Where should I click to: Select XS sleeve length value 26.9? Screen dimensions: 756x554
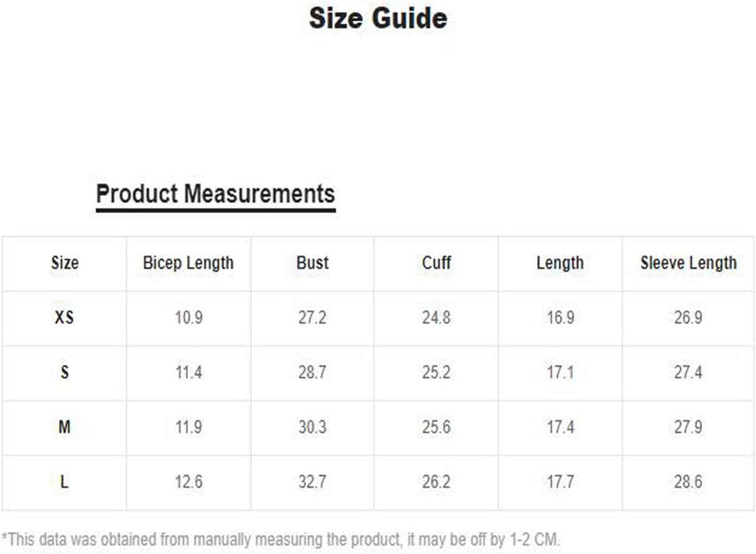(x=688, y=317)
